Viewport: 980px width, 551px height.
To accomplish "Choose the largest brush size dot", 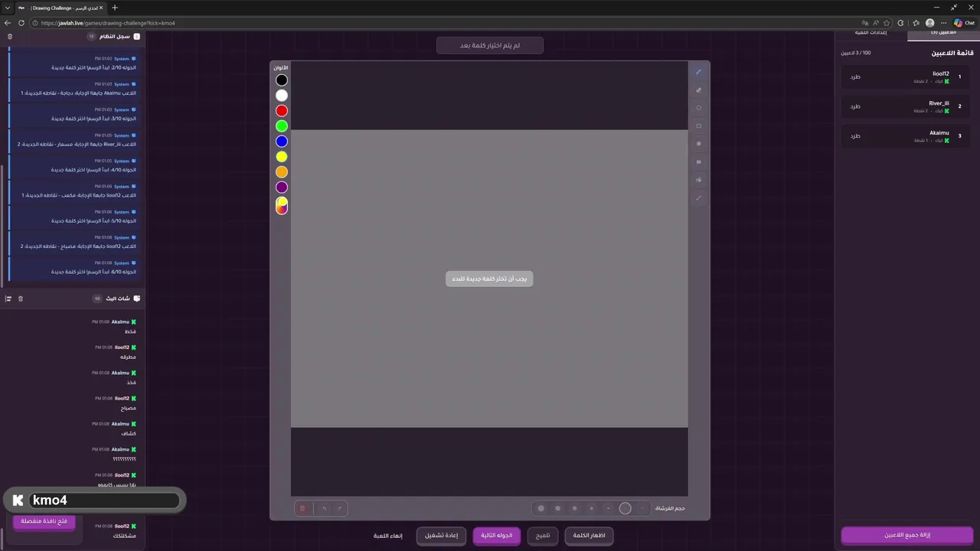I will pyautogui.click(x=541, y=508).
